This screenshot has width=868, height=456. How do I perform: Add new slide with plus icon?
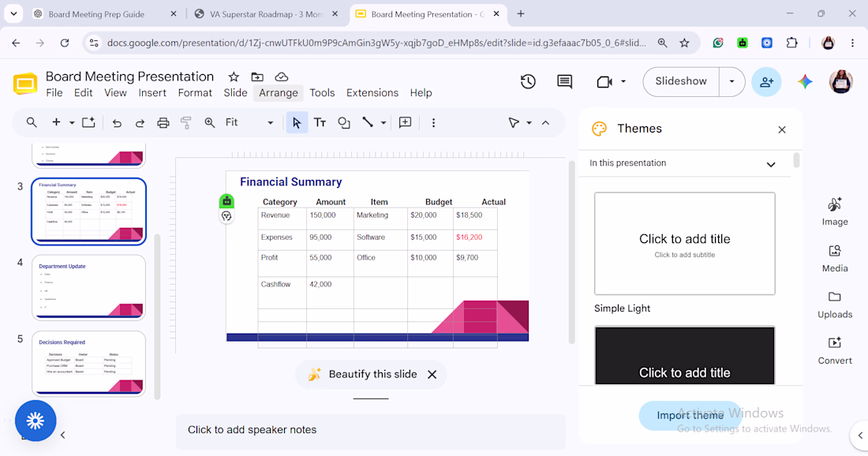coord(56,122)
